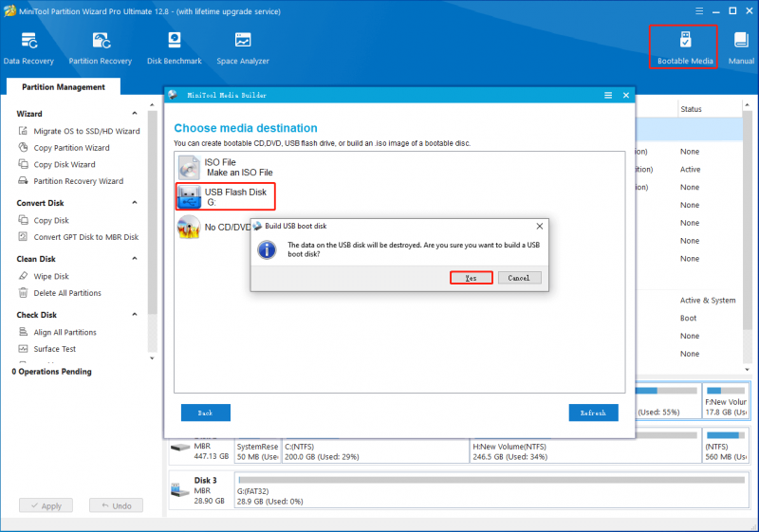Image resolution: width=759 pixels, height=532 pixels.
Task: Open the Data Recovery tool
Action: (x=28, y=47)
